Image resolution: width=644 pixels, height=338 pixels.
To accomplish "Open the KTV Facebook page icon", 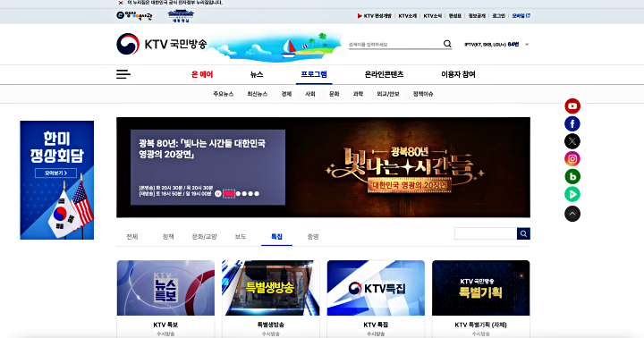I will [572, 123].
